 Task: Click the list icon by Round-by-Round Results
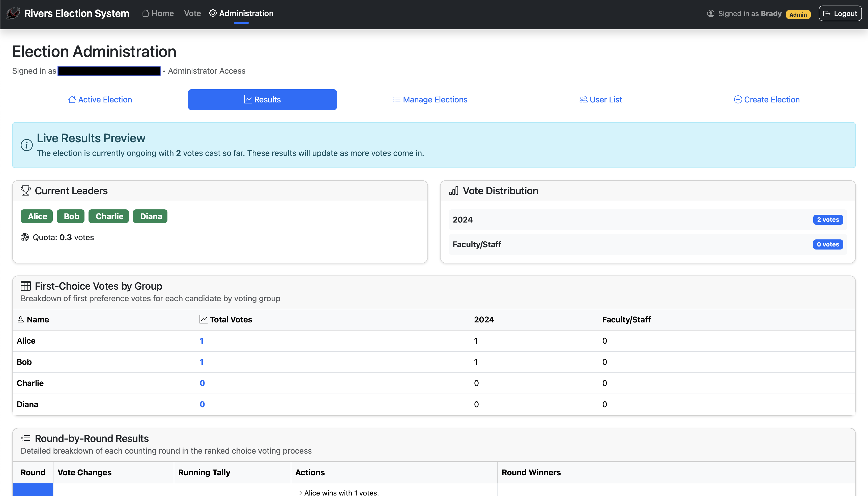point(25,438)
